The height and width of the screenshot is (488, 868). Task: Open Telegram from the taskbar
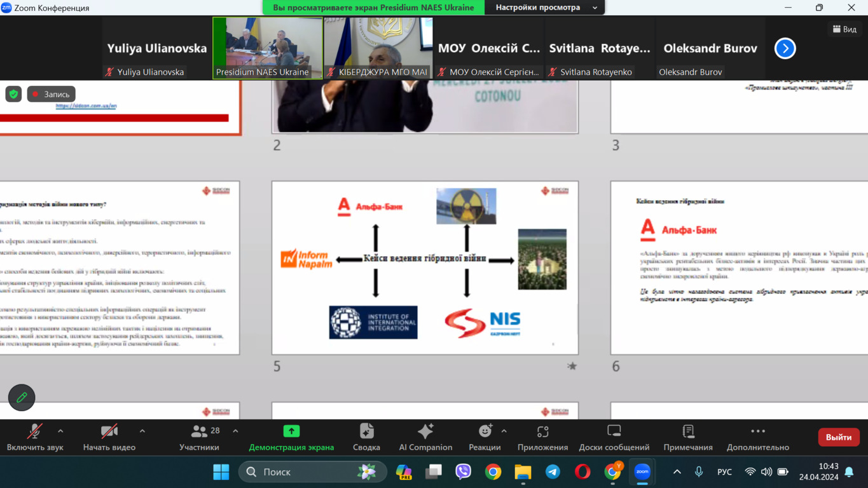click(x=553, y=472)
